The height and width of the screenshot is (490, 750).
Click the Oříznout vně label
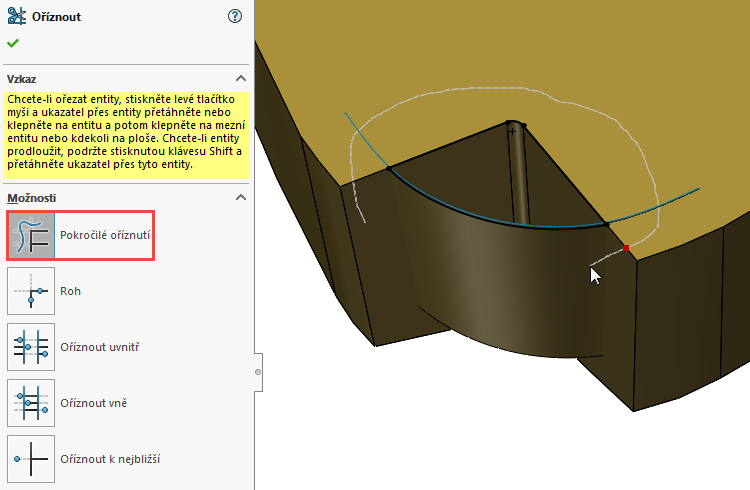point(94,403)
